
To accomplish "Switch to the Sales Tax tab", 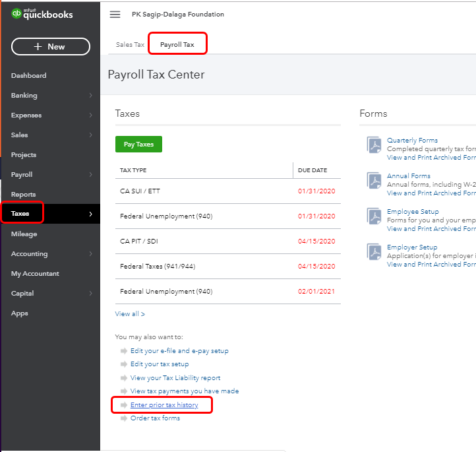I will tap(130, 45).
